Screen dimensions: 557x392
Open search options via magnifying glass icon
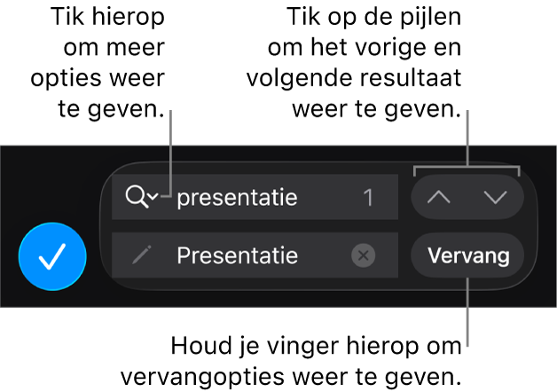137,197
